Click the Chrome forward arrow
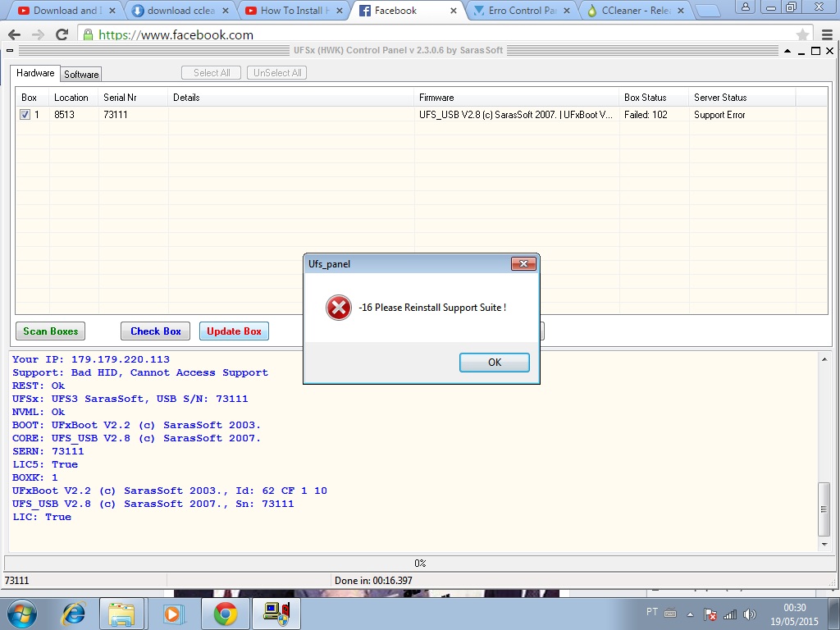This screenshot has width=840, height=630. point(38,34)
